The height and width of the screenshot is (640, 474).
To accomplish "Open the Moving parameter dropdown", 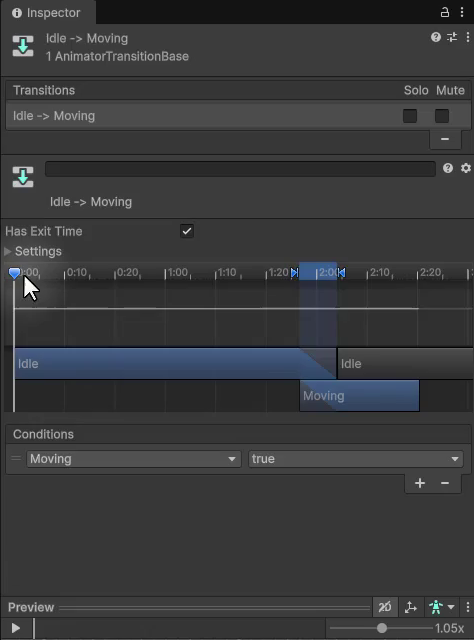I will click(134, 459).
